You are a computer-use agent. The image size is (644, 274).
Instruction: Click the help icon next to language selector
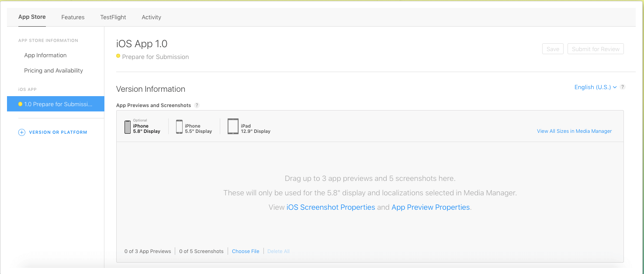(623, 87)
